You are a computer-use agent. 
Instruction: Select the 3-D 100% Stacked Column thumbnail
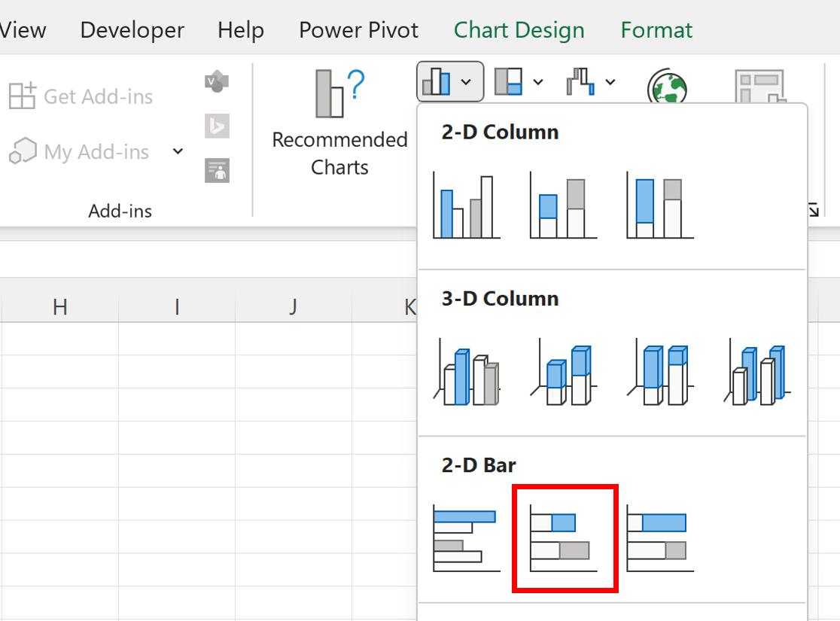pos(660,373)
